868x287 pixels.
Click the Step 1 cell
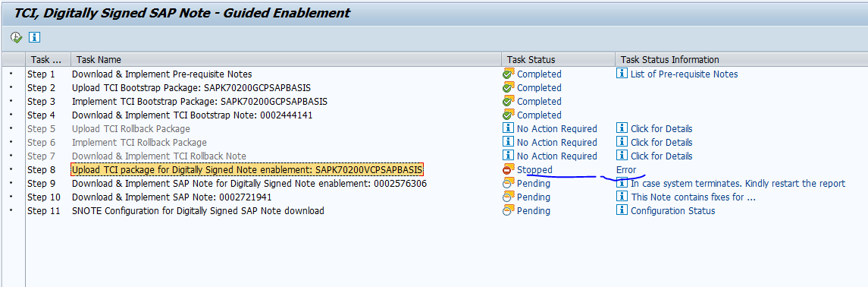tap(42, 74)
